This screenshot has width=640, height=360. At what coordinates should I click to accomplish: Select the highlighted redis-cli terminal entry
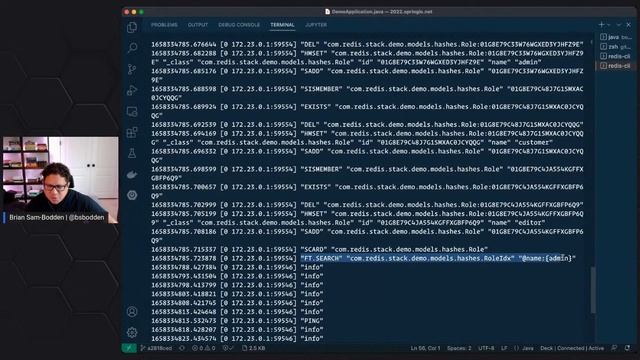tap(616, 66)
